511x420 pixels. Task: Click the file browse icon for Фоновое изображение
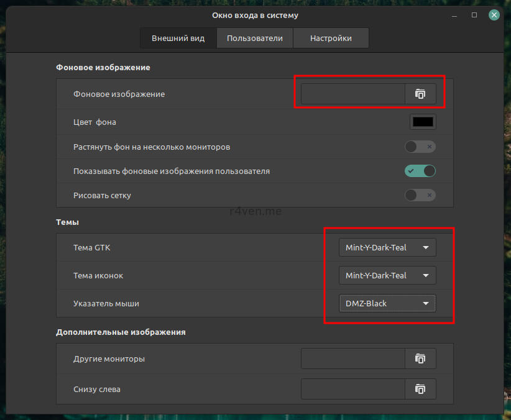[x=420, y=94]
